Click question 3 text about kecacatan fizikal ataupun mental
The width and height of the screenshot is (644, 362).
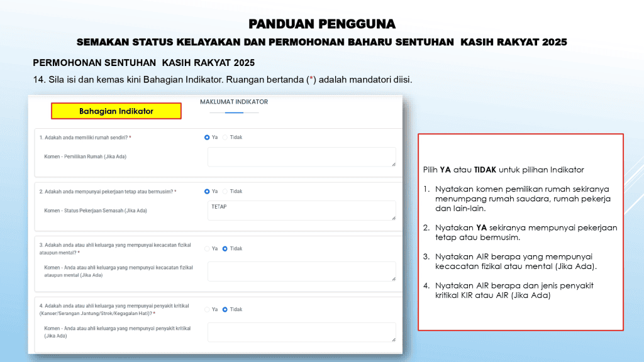[115, 249]
